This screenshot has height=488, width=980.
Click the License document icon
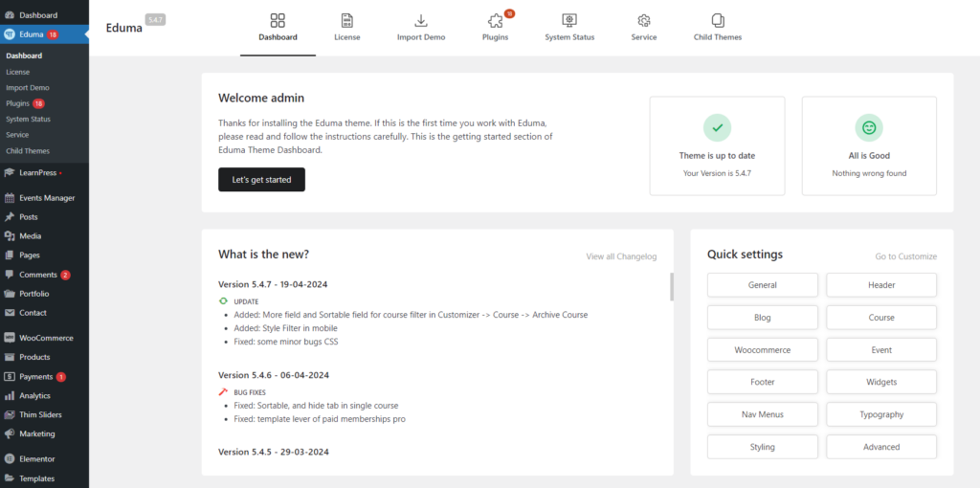346,21
